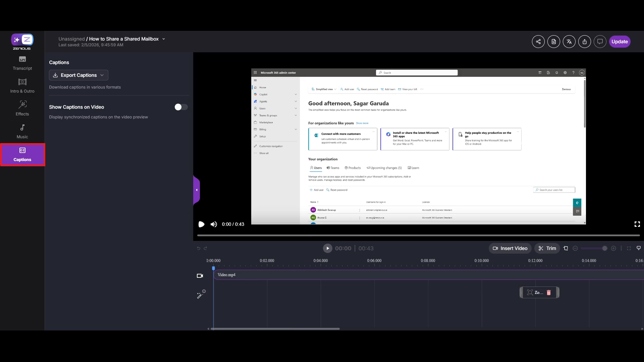Click the share icon in top bar
644x362 pixels.
pos(538,42)
